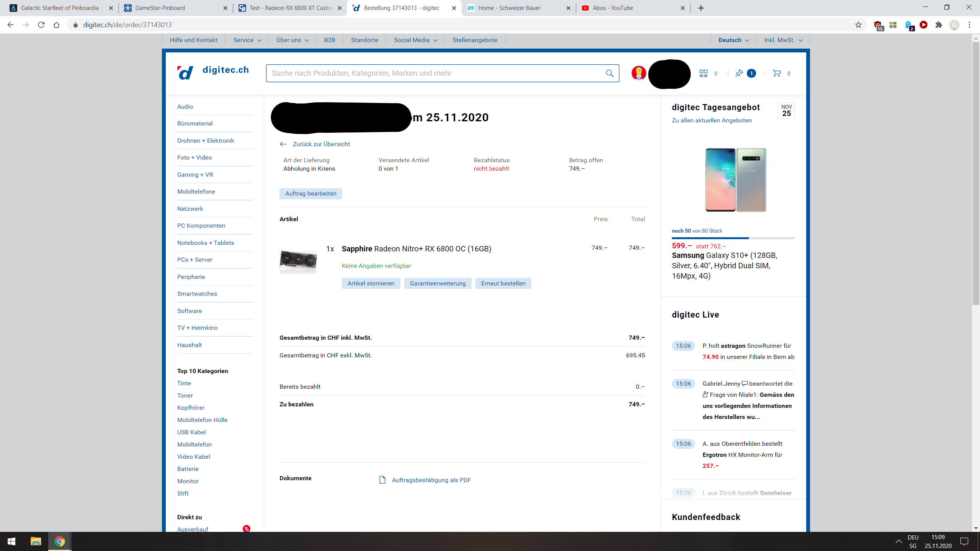Open the pinned watchlist icon

pyautogui.click(x=739, y=73)
